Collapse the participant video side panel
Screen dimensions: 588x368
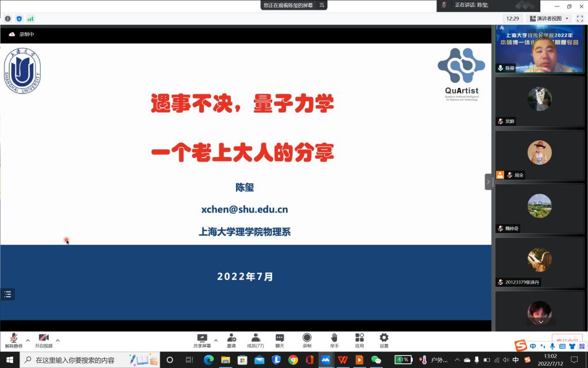pos(488,182)
